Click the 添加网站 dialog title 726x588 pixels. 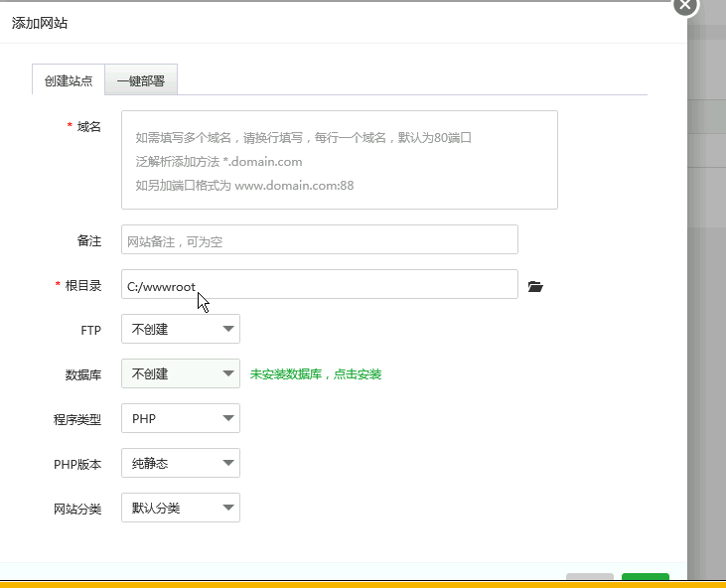point(41,23)
